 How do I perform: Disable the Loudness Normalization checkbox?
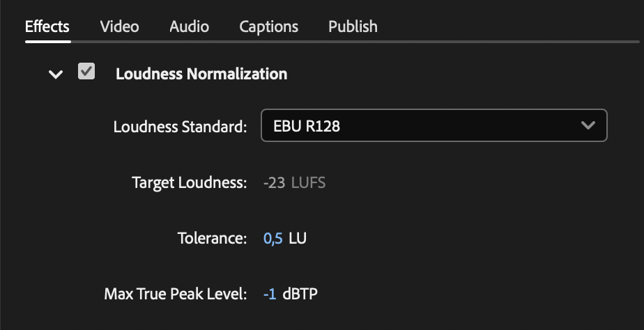pos(86,72)
